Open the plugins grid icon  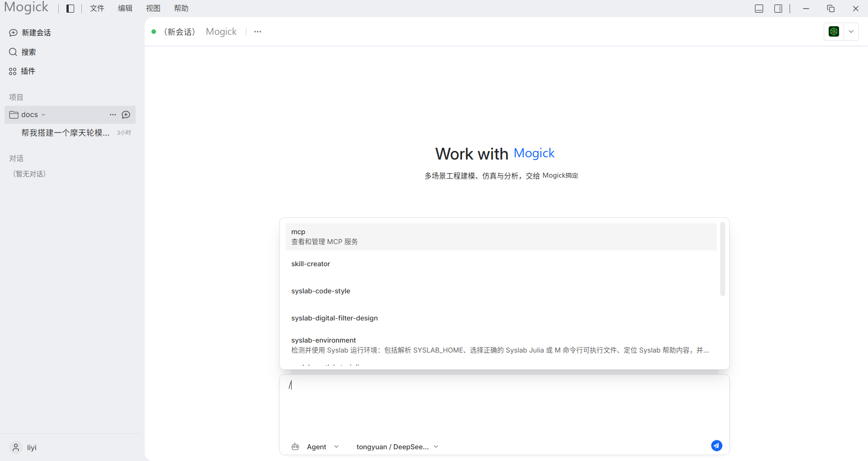tap(13, 71)
